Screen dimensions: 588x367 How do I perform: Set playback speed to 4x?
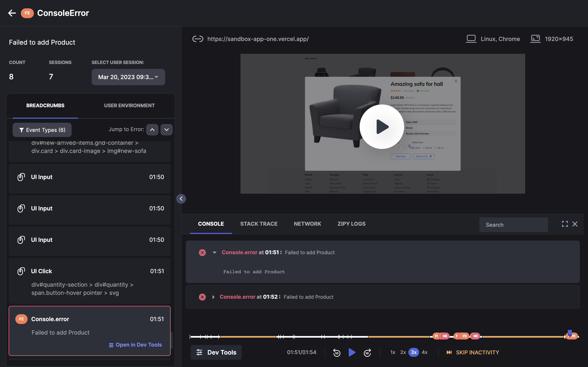424,352
